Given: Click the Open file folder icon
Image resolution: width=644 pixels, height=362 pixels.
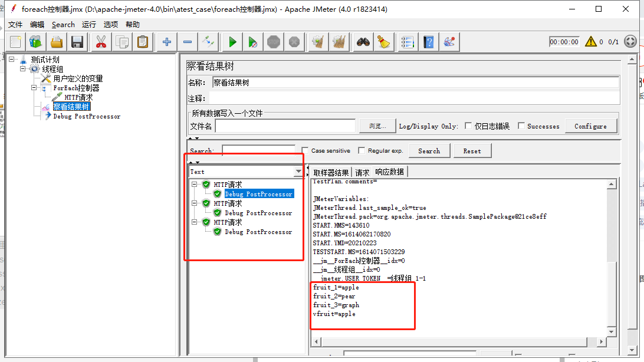Looking at the screenshot, I should pyautogui.click(x=57, y=42).
